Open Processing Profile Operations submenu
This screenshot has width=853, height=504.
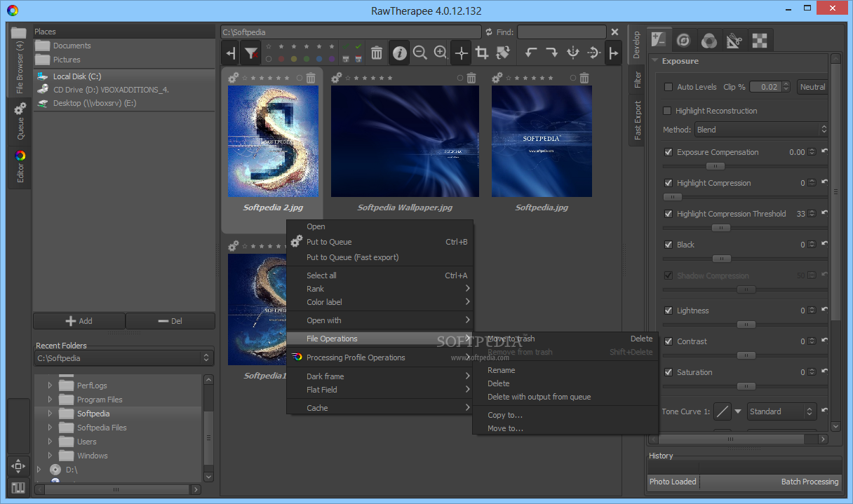point(380,357)
